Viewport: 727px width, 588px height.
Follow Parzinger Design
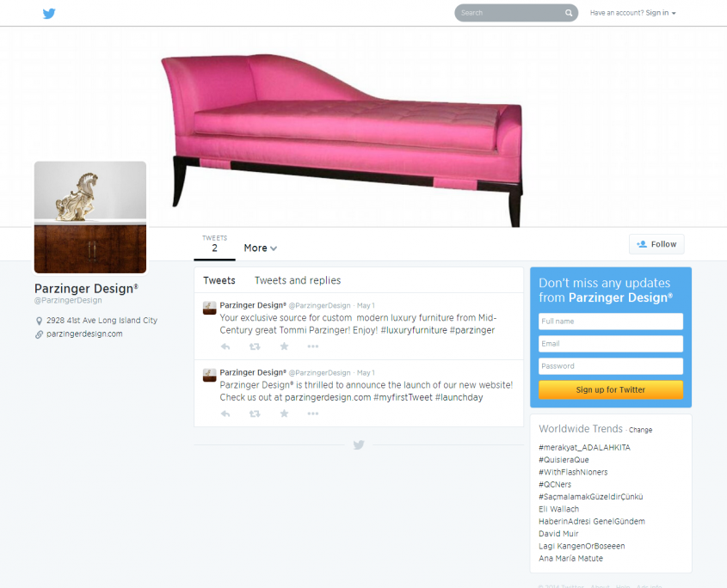click(x=656, y=244)
